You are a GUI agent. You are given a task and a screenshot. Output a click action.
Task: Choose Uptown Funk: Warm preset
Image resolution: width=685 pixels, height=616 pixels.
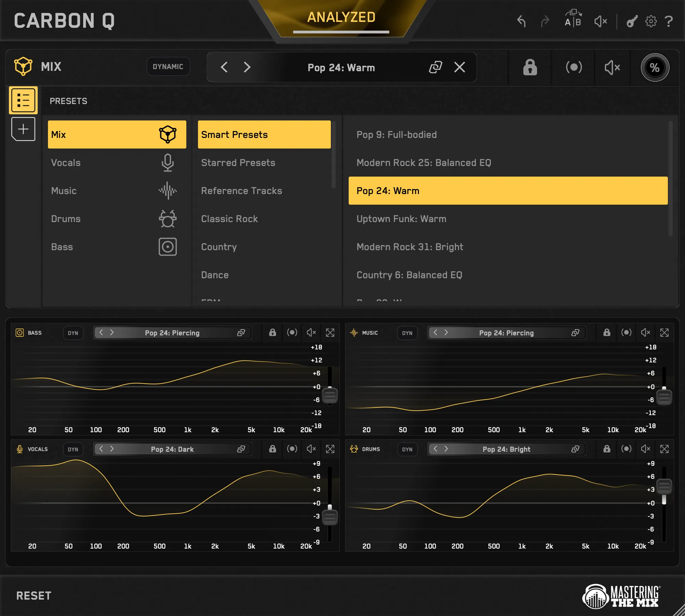508,219
